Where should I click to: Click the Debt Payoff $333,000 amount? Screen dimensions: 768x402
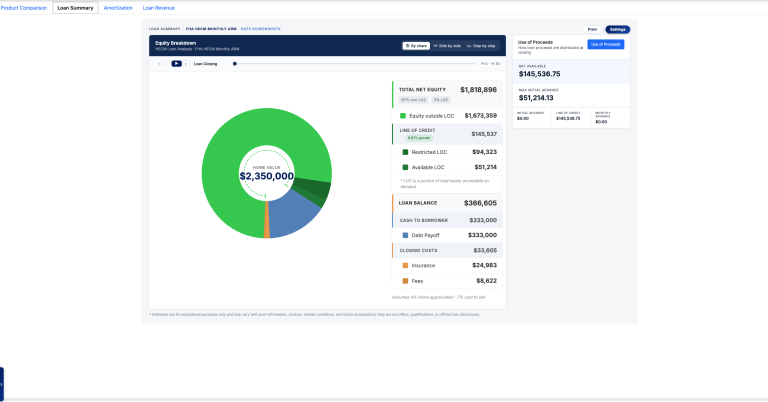tap(482, 236)
